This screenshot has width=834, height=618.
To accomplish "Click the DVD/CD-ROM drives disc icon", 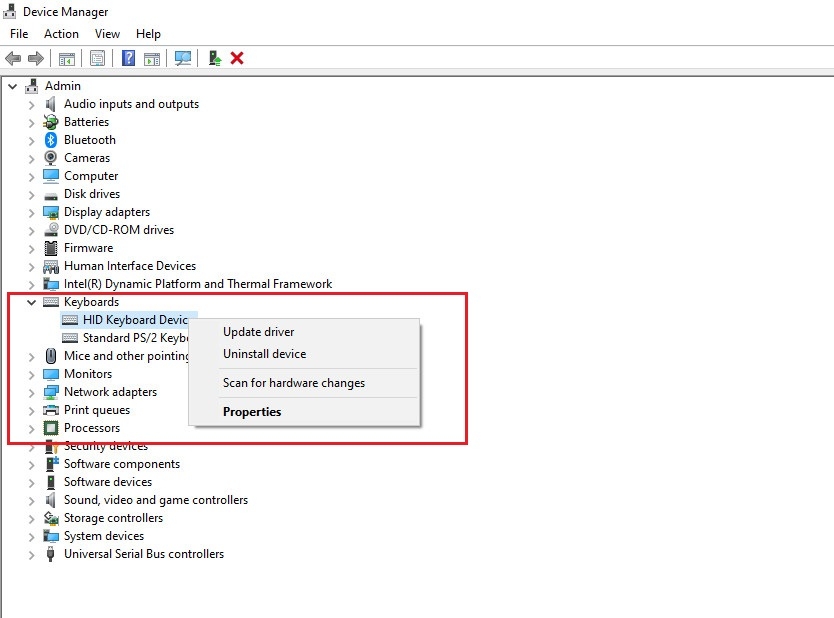I will (51, 230).
